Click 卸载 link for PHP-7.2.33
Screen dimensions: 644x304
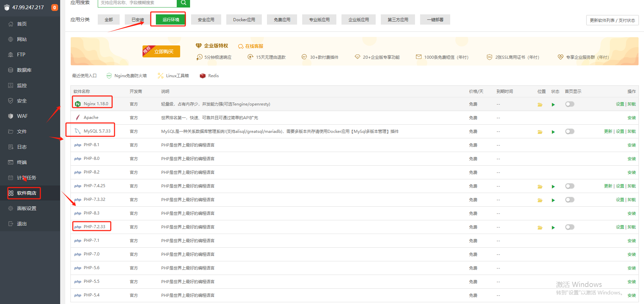coord(632,227)
